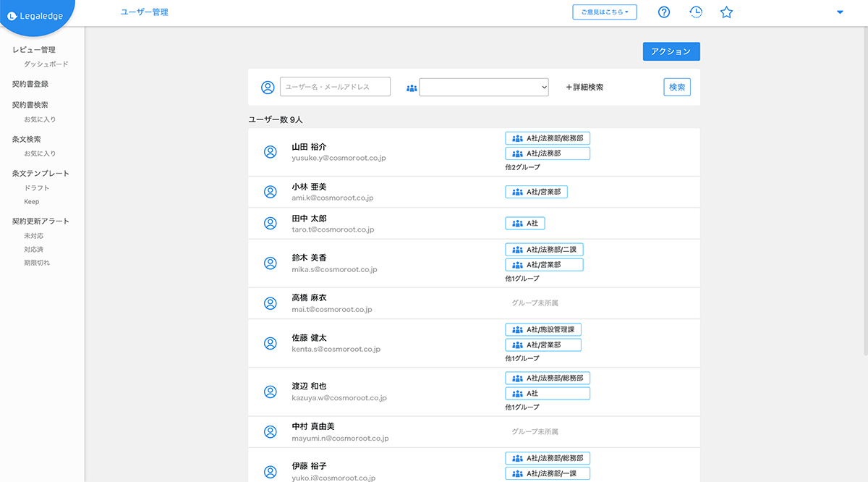Open the help question mark icon
The height and width of the screenshot is (482, 868).
click(x=664, y=12)
